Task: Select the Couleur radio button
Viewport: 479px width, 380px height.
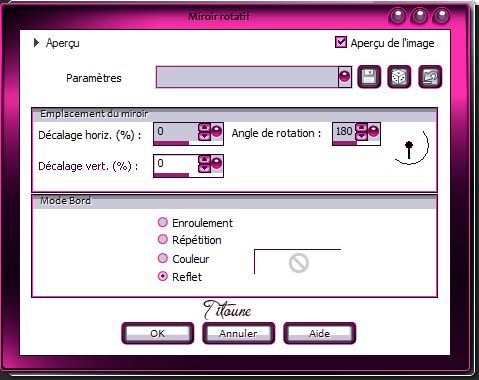Action: pyautogui.click(x=162, y=258)
